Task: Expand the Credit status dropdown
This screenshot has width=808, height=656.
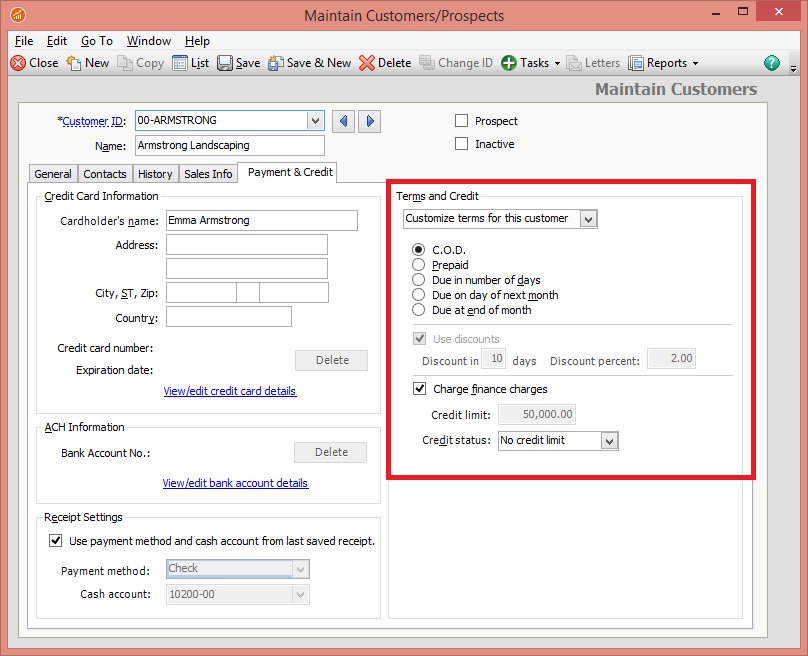Action: (609, 441)
